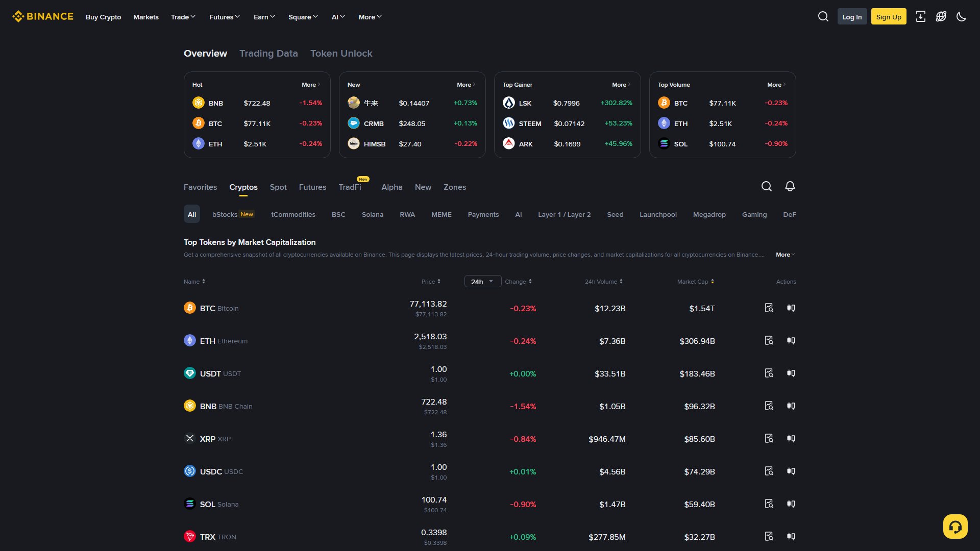Open the top-right search icon in header
Image resolution: width=980 pixels, height=551 pixels.
click(823, 16)
